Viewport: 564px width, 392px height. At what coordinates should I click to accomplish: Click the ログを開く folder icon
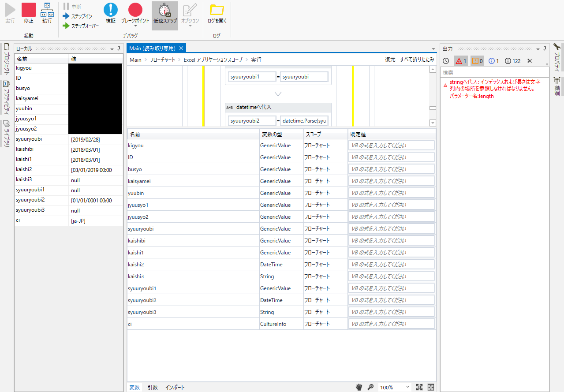[217, 10]
